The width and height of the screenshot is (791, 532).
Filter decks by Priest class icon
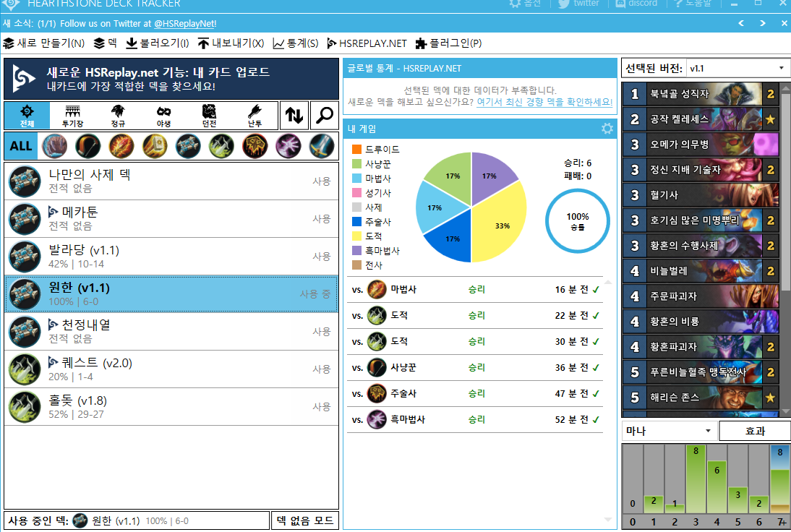point(188,146)
